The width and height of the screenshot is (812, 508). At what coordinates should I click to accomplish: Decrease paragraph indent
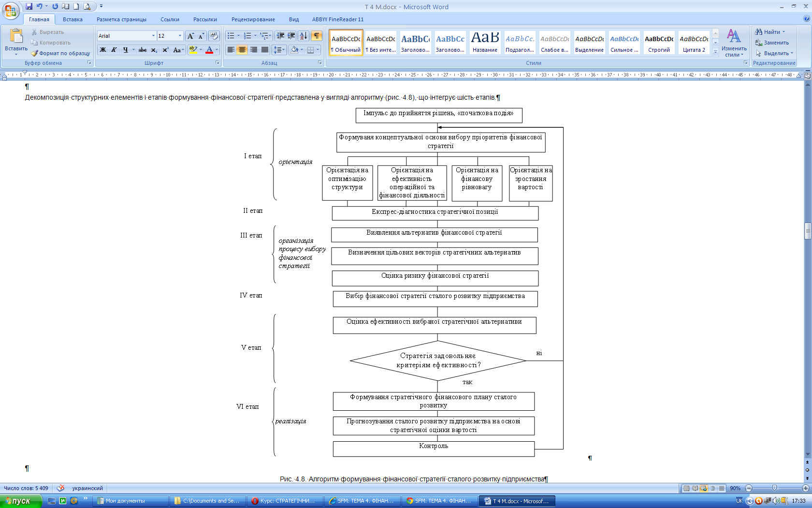(280, 36)
